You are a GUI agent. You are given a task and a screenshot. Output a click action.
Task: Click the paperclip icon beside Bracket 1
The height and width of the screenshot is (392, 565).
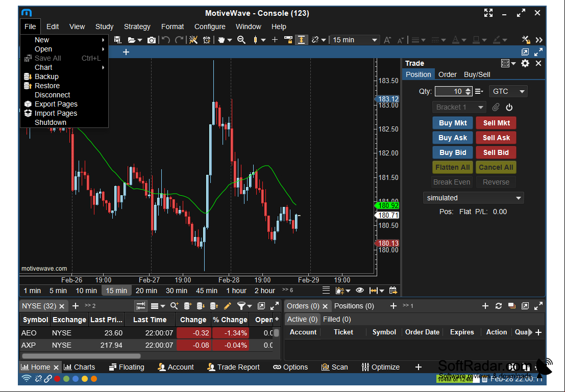pos(496,107)
